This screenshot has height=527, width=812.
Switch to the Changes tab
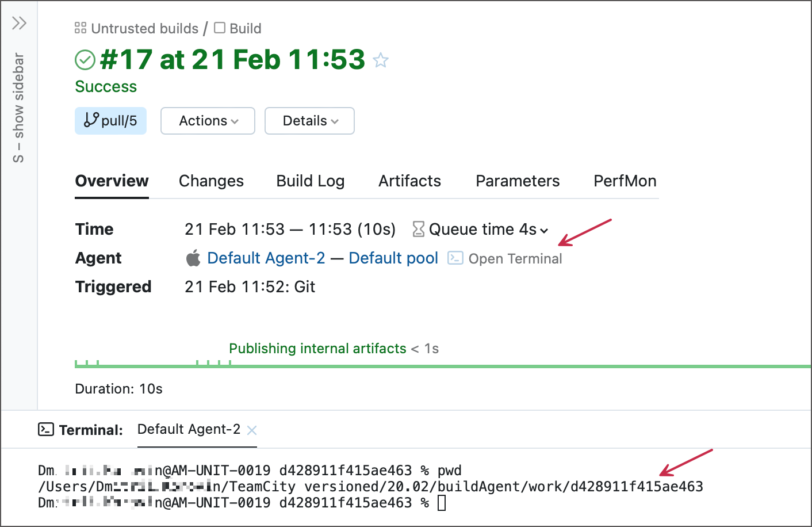tap(211, 181)
